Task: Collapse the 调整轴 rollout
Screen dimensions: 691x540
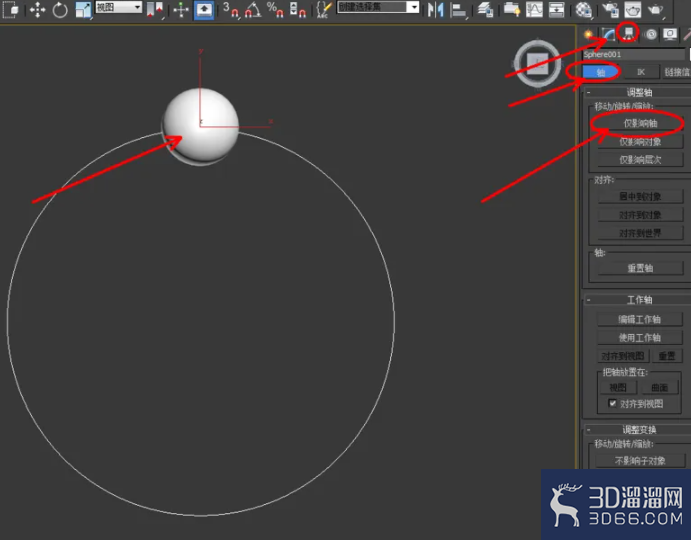Action: coord(637,92)
